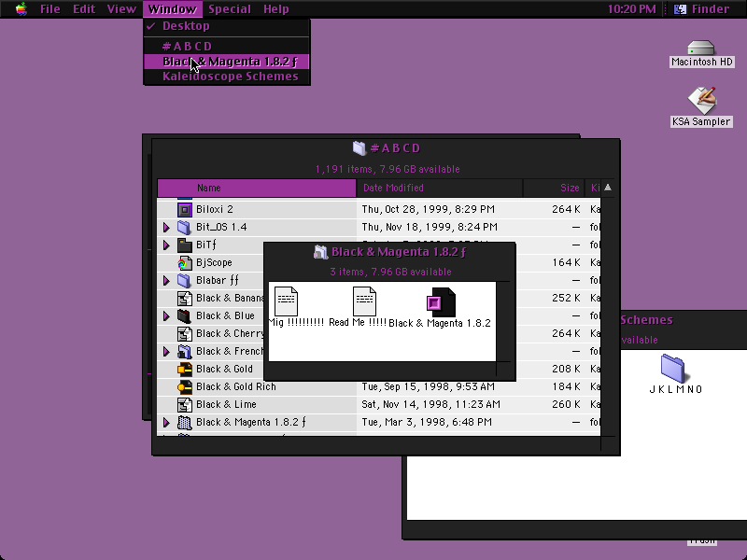Sort the list by Date Modified column
The width and height of the screenshot is (747, 560).
439,189
